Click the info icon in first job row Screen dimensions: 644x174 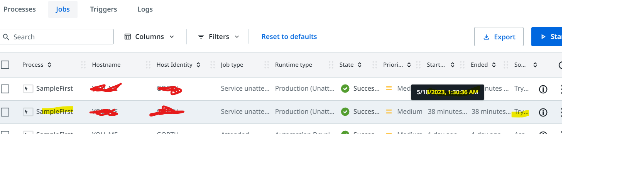click(x=543, y=89)
